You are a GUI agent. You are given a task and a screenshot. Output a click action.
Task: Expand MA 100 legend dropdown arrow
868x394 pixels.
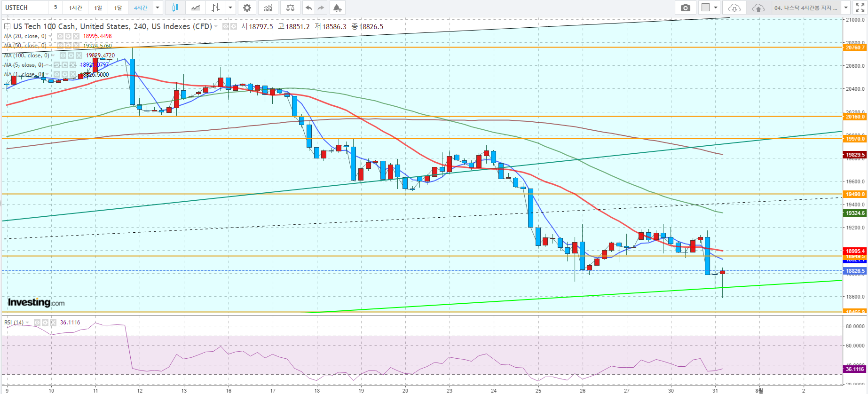53,55
